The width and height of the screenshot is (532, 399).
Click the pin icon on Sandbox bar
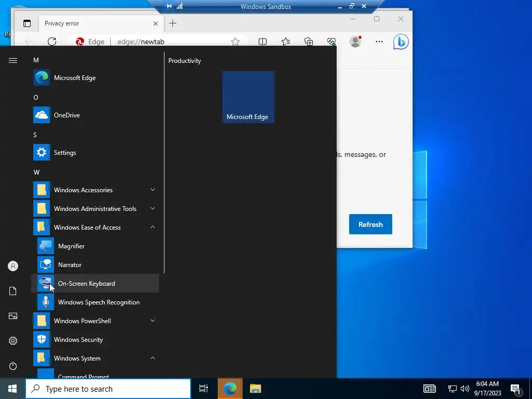pyautogui.click(x=169, y=6)
